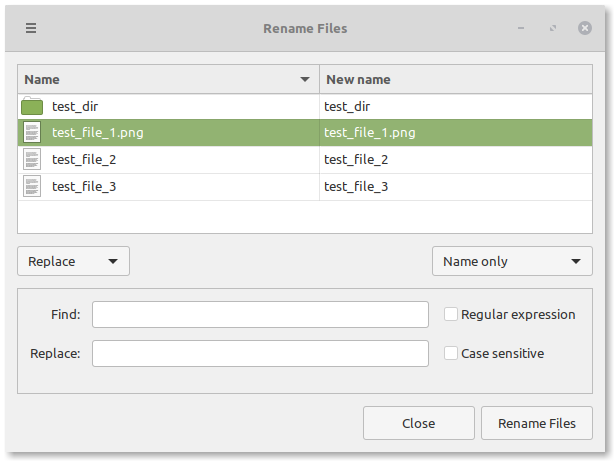
Task: Click the test_file_3 document icon
Action: [32, 186]
